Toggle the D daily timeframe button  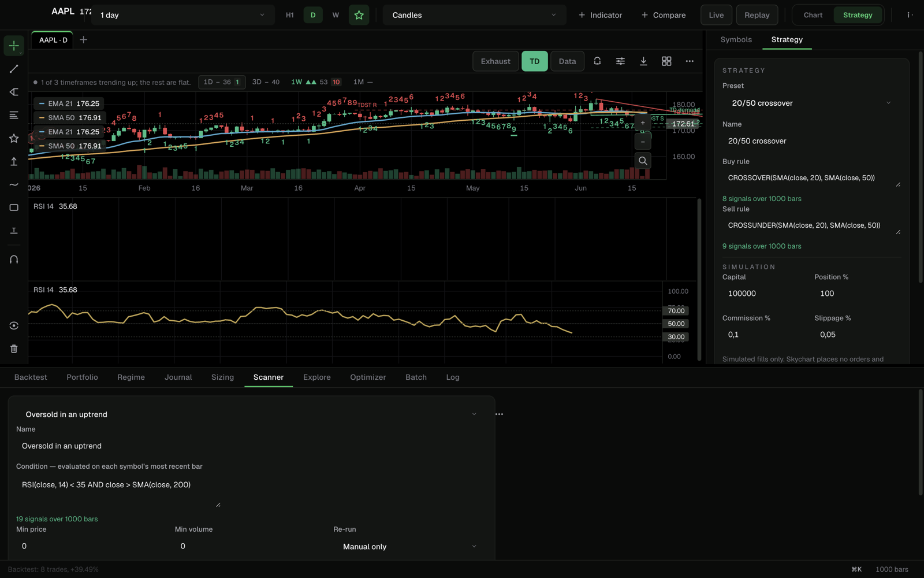tap(313, 15)
